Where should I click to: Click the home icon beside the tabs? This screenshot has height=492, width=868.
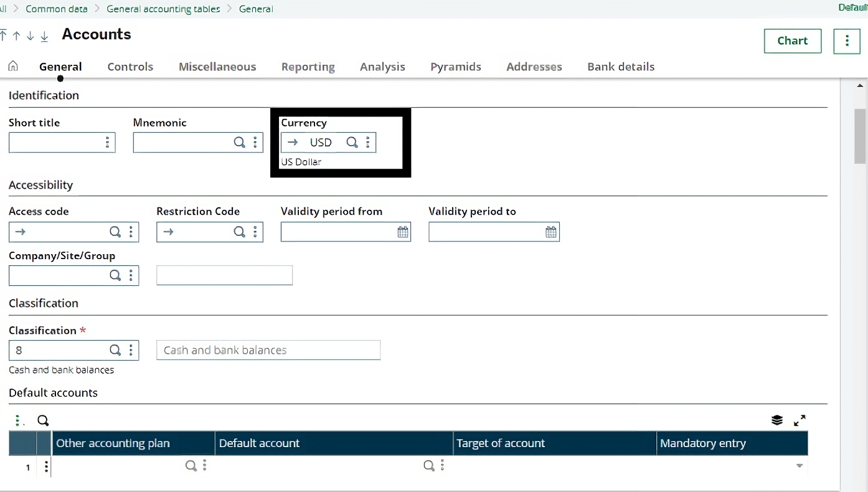12,65
